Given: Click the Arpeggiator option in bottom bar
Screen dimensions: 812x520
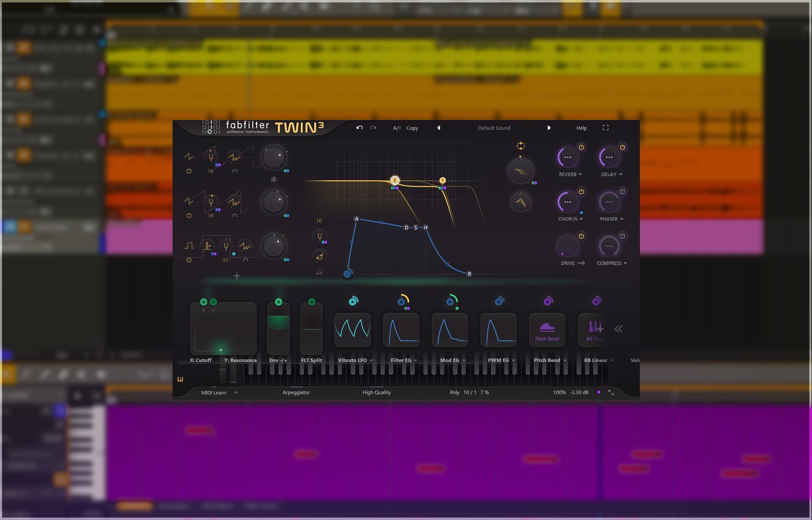Looking at the screenshot, I should [296, 392].
